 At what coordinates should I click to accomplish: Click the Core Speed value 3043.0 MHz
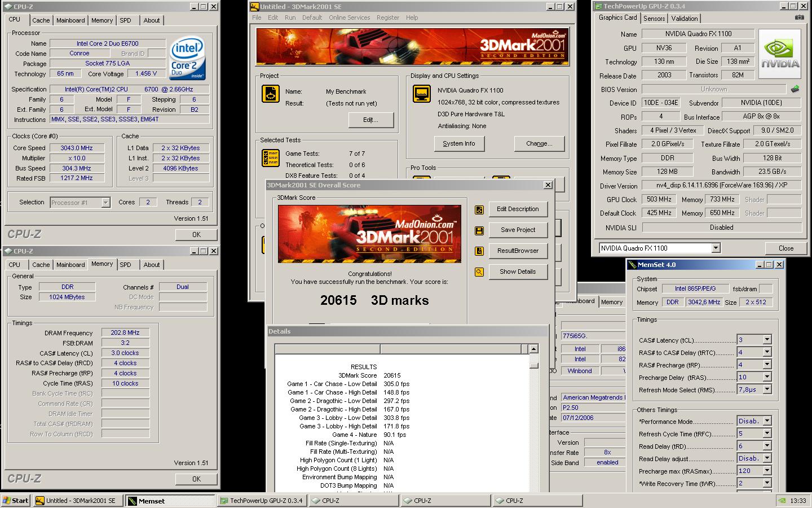[x=77, y=148]
